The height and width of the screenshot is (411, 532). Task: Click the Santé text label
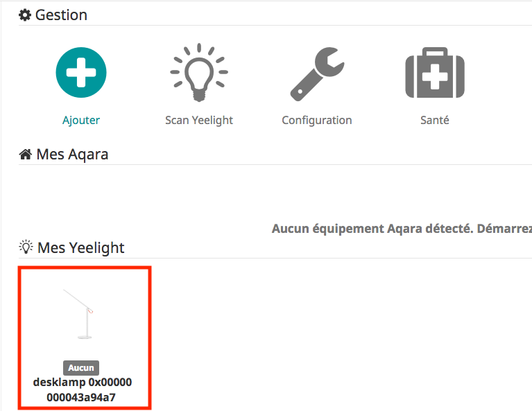click(x=435, y=120)
